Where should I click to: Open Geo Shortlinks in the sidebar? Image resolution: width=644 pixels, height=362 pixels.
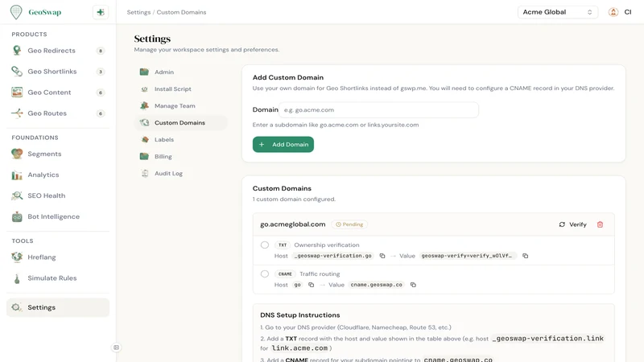58,72
